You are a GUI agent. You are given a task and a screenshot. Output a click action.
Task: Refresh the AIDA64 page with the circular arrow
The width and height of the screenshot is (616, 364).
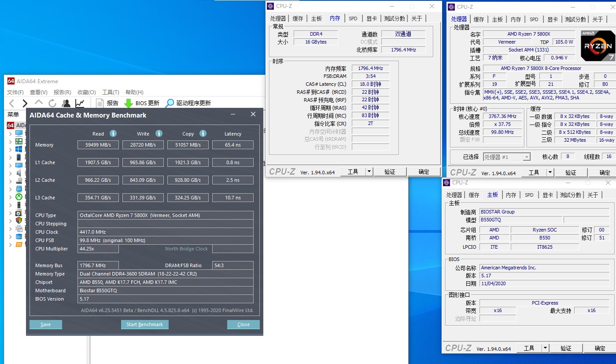click(52, 103)
